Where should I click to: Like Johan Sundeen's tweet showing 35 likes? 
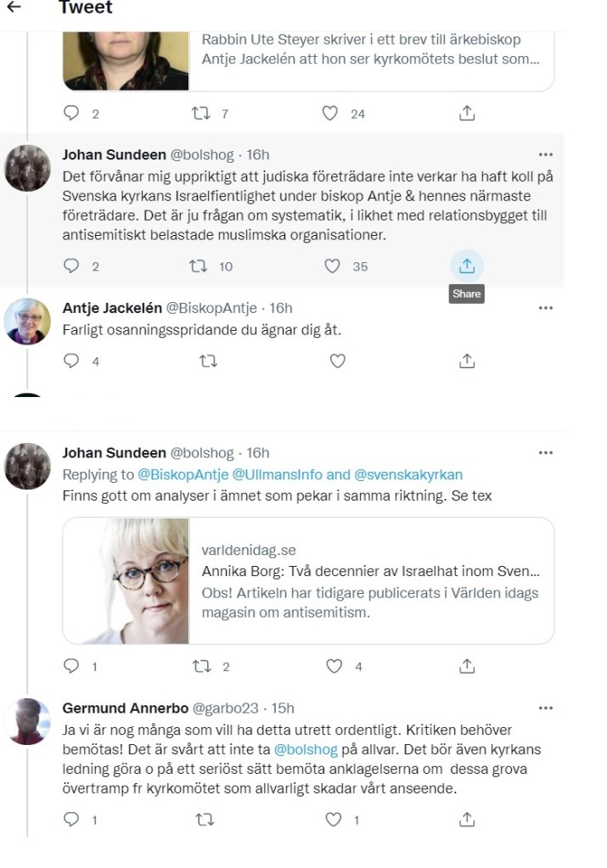coord(332,266)
